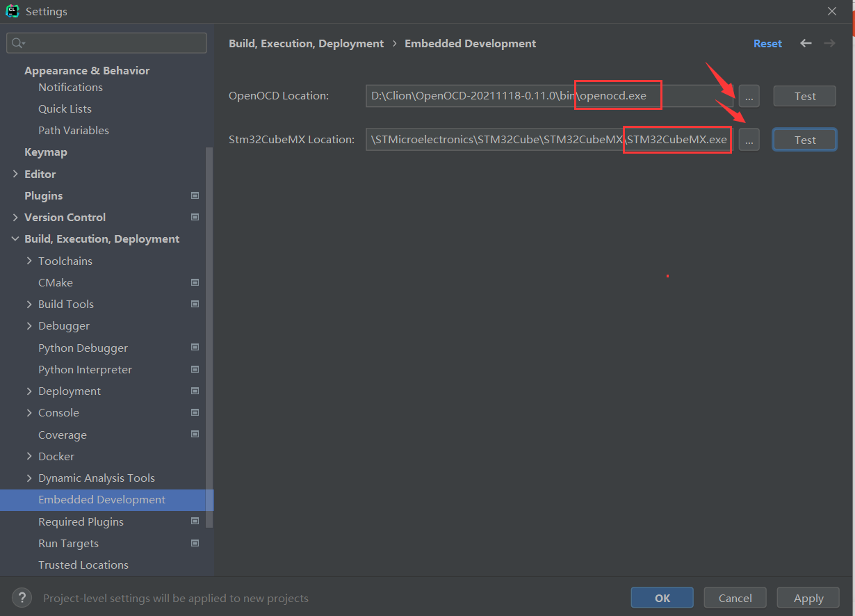Select Trusted Locations settings

point(83,565)
